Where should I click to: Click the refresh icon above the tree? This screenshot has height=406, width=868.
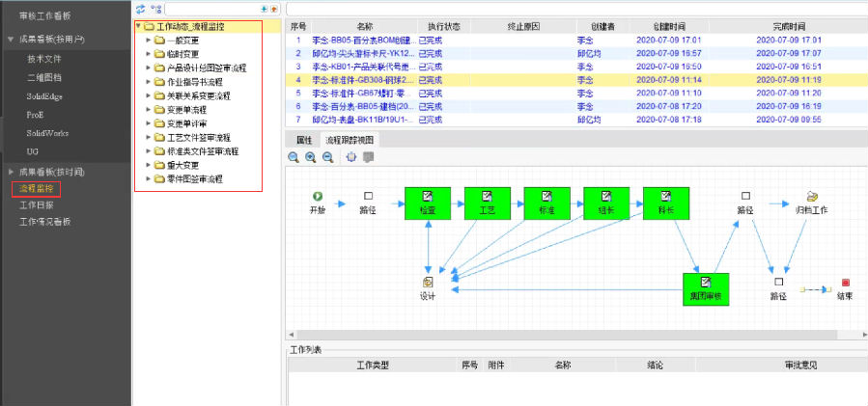[140, 9]
